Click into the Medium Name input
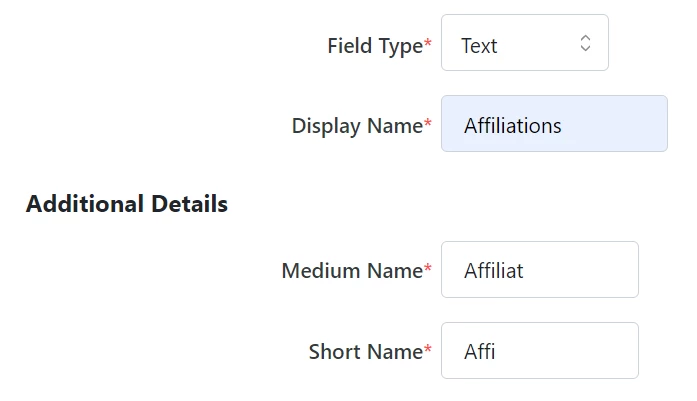The height and width of the screenshot is (401, 697). 539,270
